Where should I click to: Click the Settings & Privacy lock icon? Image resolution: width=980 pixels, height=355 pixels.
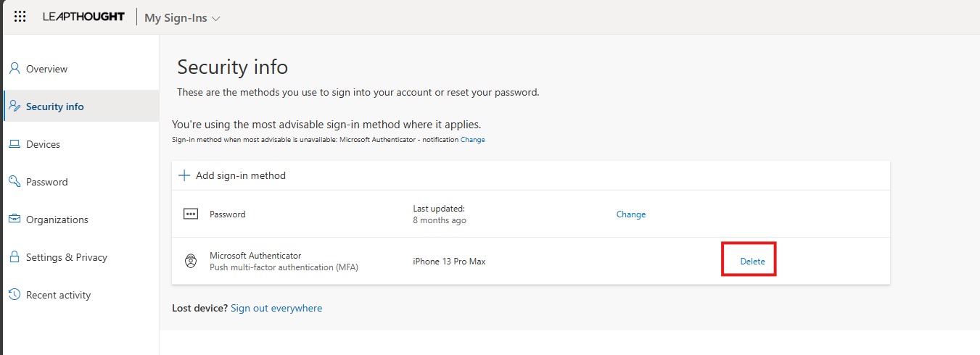click(14, 257)
